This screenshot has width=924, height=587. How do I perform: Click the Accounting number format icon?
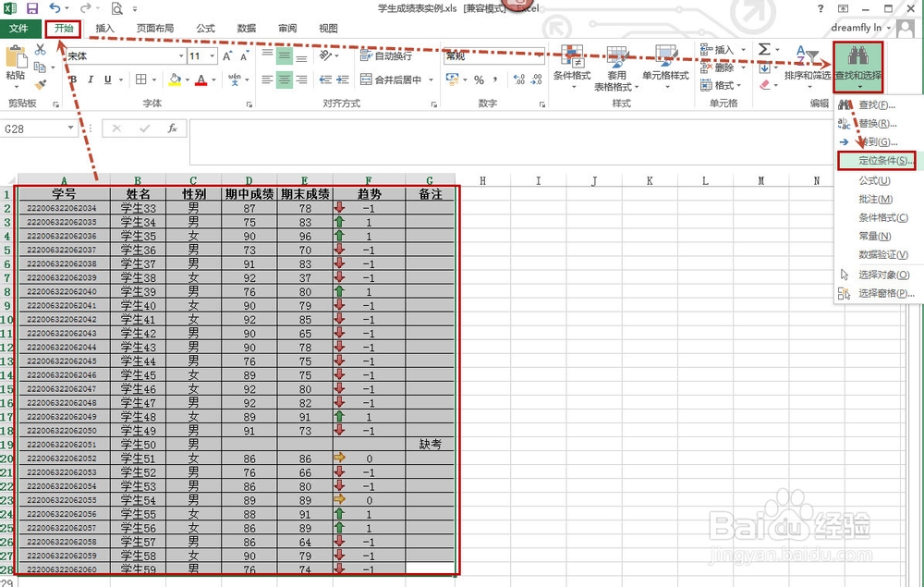click(452, 79)
